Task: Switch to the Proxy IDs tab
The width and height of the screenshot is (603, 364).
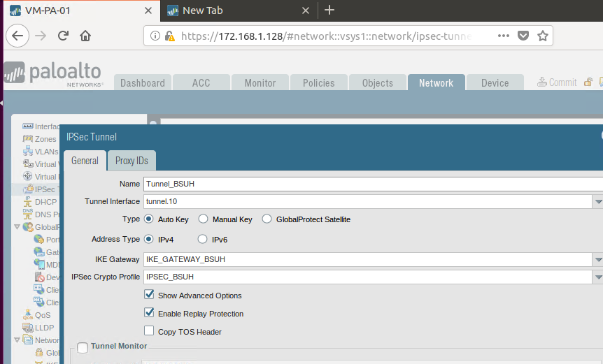Action: pos(132,161)
